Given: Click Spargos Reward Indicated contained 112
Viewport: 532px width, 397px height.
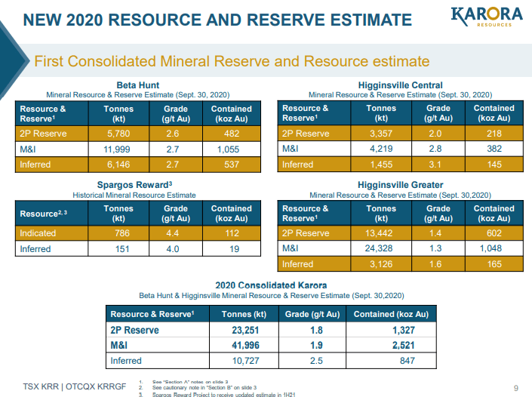Looking at the screenshot, I should [232, 233].
